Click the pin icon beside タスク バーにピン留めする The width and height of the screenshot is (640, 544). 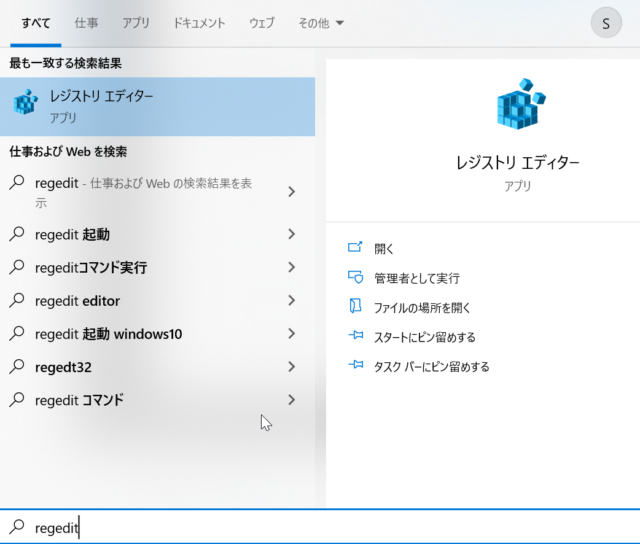click(356, 364)
